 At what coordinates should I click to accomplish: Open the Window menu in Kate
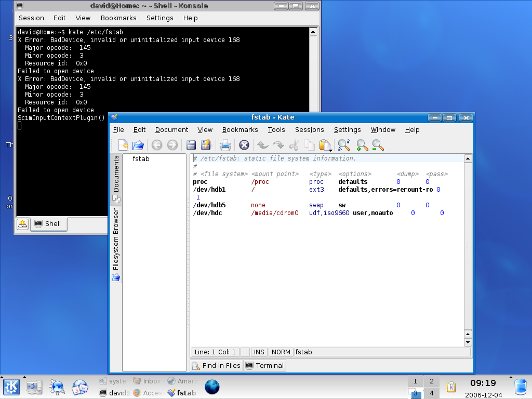coord(383,129)
